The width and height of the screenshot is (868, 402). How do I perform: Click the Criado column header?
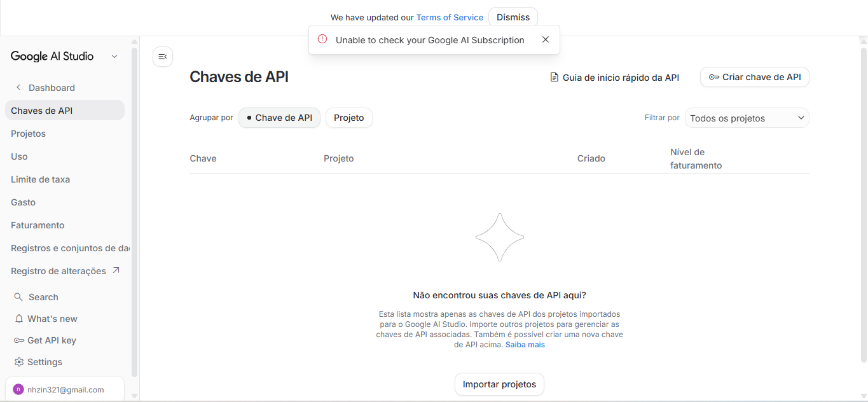(591, 158)
